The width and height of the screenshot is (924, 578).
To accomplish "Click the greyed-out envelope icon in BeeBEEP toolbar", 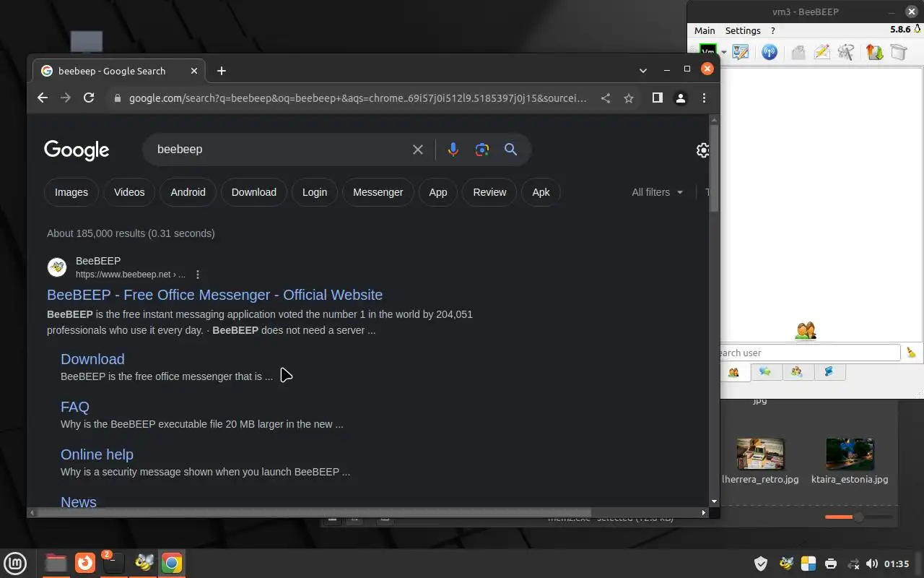I will click(798, 52).
